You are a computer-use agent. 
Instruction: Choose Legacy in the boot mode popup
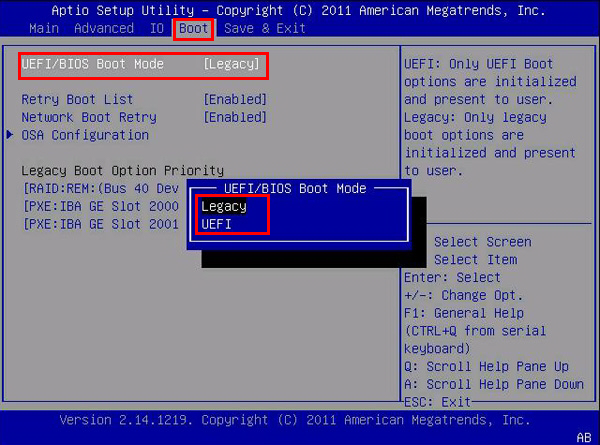pos(223,206)
